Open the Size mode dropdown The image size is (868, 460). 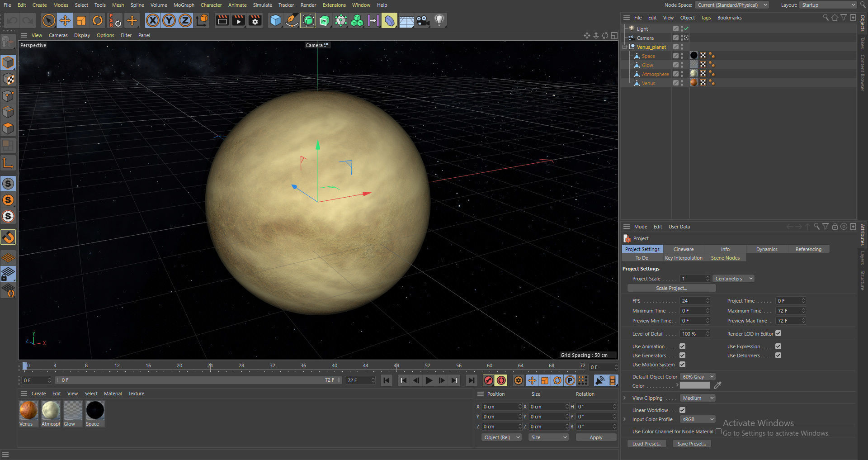(x=548, y=437)
